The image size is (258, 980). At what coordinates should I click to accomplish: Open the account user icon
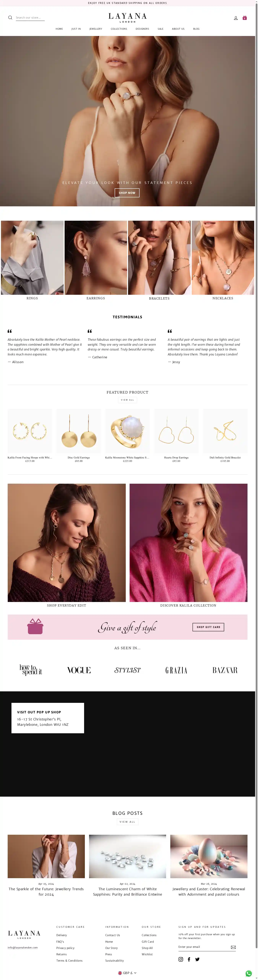236,18
